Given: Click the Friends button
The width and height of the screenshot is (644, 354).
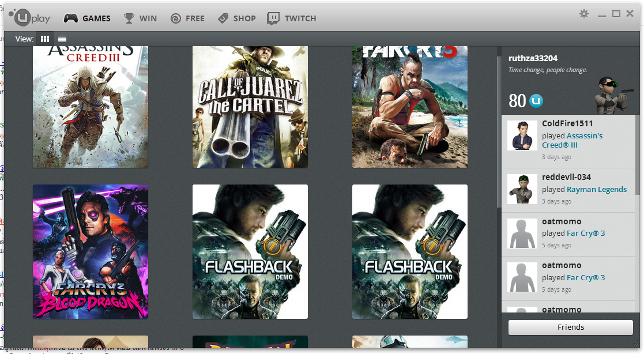Looking at the screenshot, I should click(x=571, y=327).
